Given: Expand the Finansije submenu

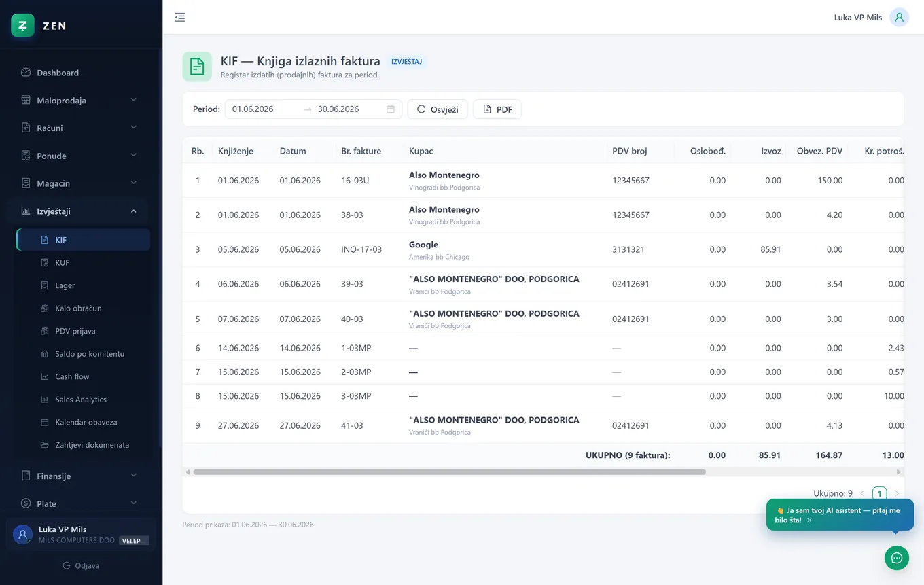Looking at the screenshot, I should [x=133, y=476].
